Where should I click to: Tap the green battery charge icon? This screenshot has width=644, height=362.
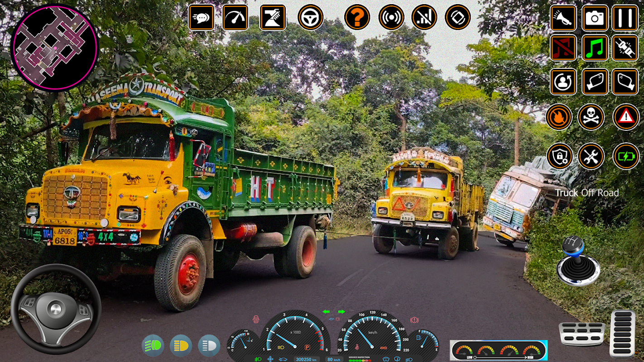[x=626, y=157]
